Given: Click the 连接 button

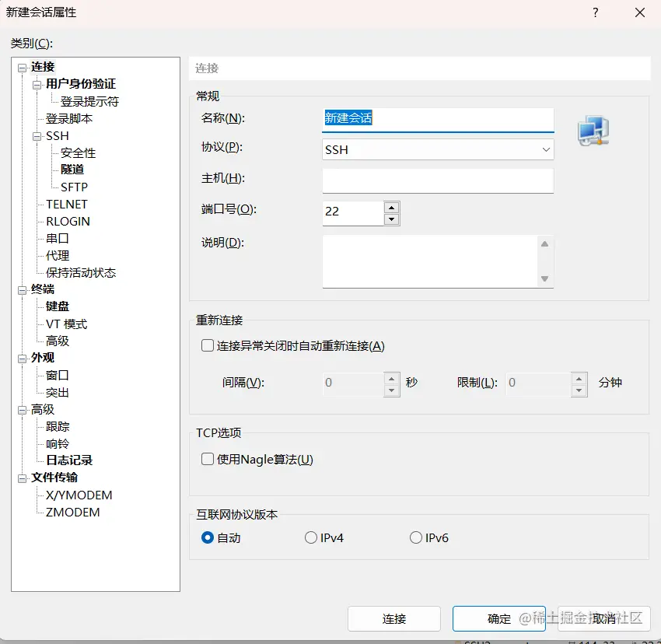Looking at the screenshot, I should coord(394,618).
